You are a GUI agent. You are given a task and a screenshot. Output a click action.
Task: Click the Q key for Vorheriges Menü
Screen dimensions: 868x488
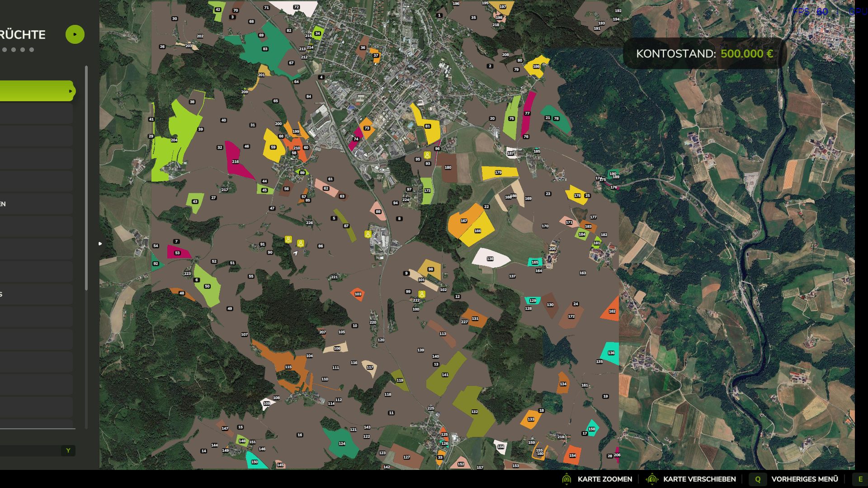(758, 479)
